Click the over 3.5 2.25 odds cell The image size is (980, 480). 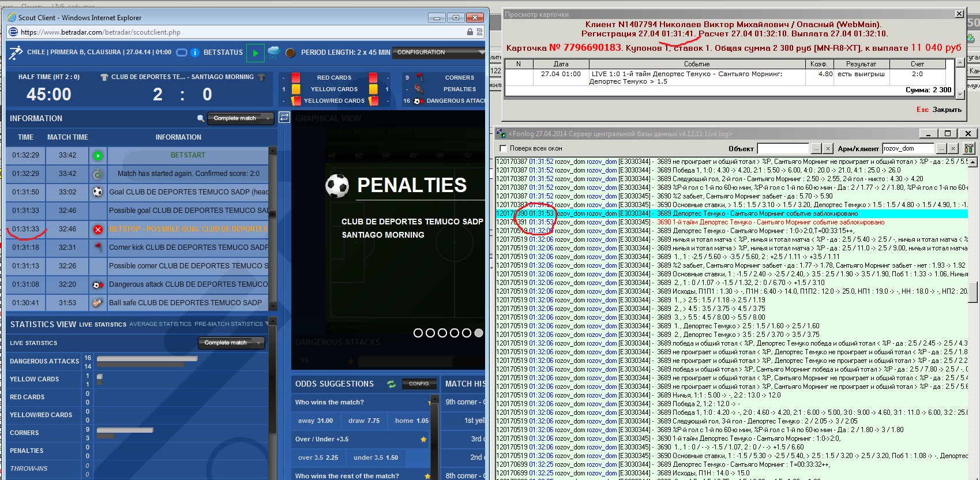[x=318, y=457]
